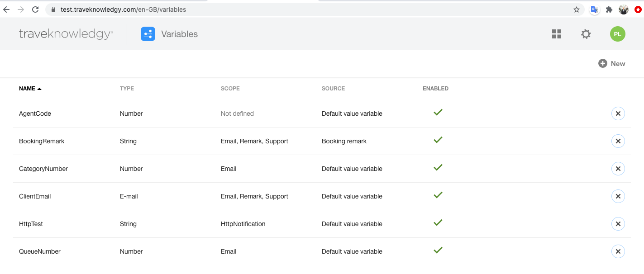Screen dimensions: 644x274
Task: Delete the BookingRemark variable
Action: (618, 141)
